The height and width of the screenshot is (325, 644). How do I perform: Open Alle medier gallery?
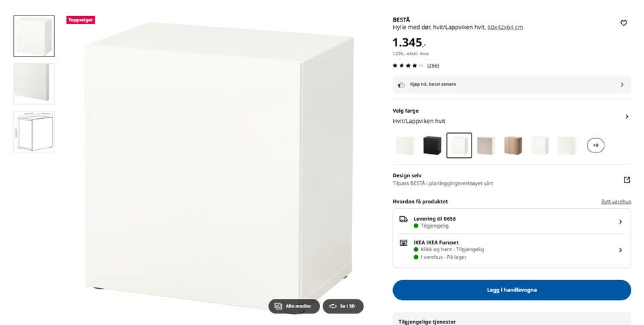[294, 306]
